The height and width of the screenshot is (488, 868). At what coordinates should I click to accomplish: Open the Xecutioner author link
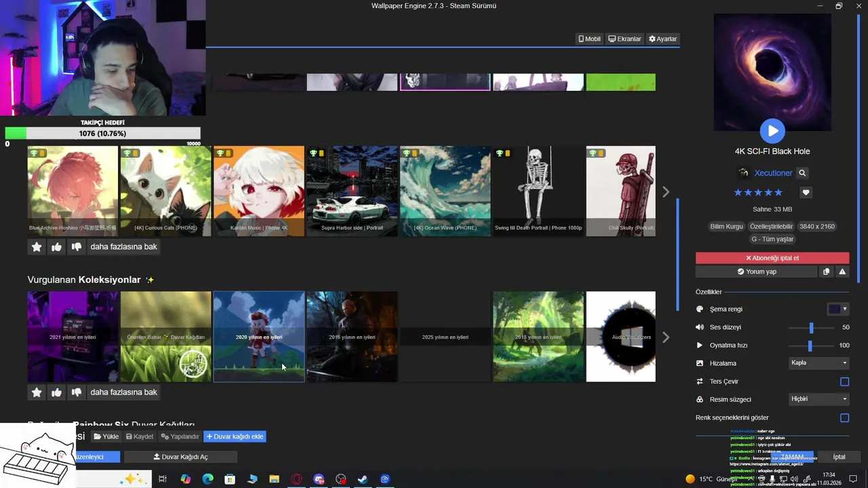click(x=773, y=173)
